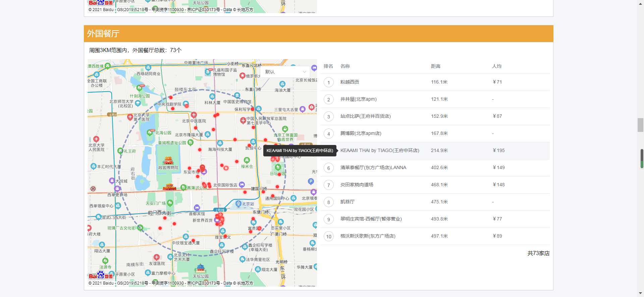Click the 法源寺 temple icon
Image resolution: width=644 pixels, height=297 pixels.
click(105, 261)
